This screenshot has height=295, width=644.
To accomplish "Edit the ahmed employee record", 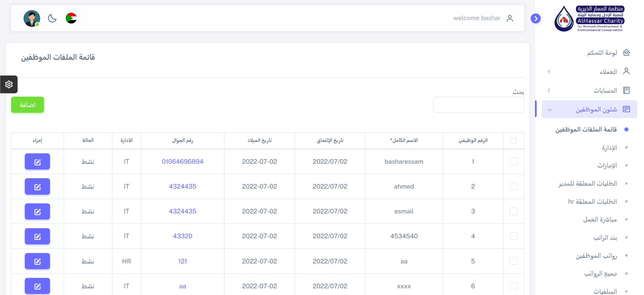I will 37,187.
